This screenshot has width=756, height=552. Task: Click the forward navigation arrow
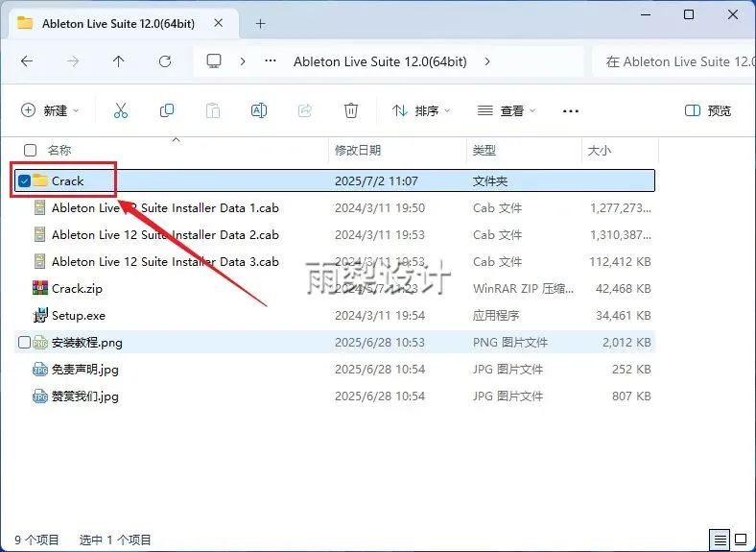[73, 61]
